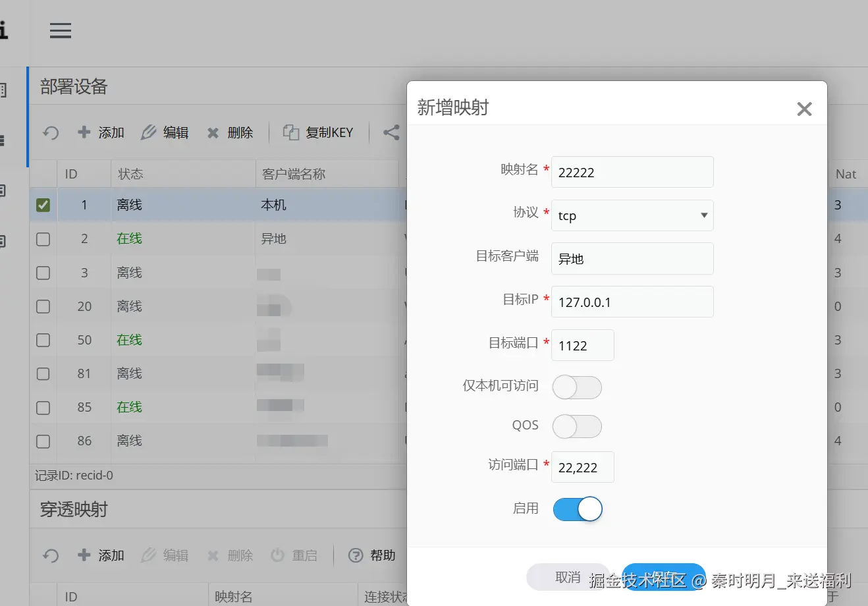The height and width of the screenshot is (606, 868).
Task: Click the 记录ID: recid-0 footer text
Action: coord(74,476)
